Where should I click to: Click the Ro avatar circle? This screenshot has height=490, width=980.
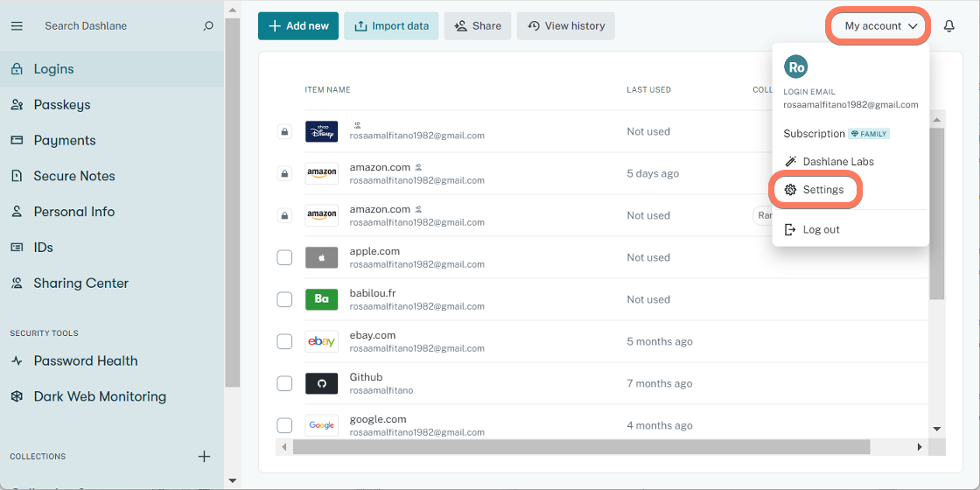[795, 66]
